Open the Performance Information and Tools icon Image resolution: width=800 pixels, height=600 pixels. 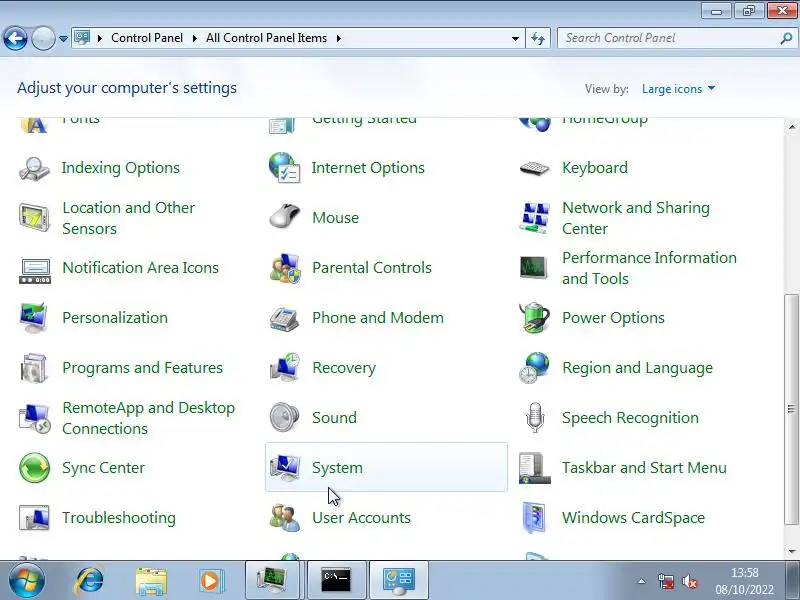click(x=534, y=268)
